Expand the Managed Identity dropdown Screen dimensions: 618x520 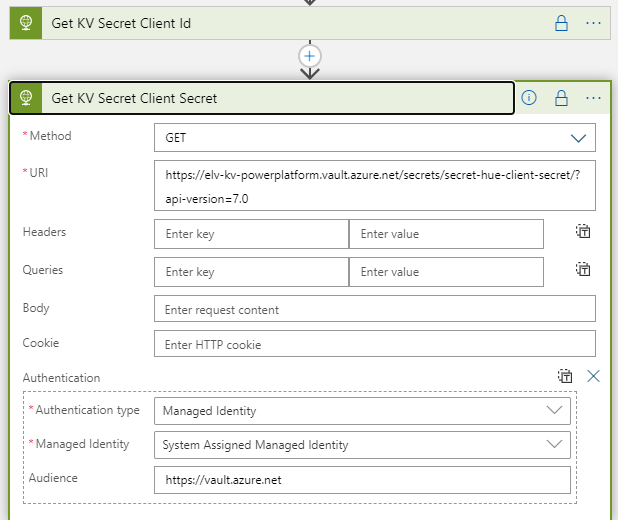click(362, 445)
